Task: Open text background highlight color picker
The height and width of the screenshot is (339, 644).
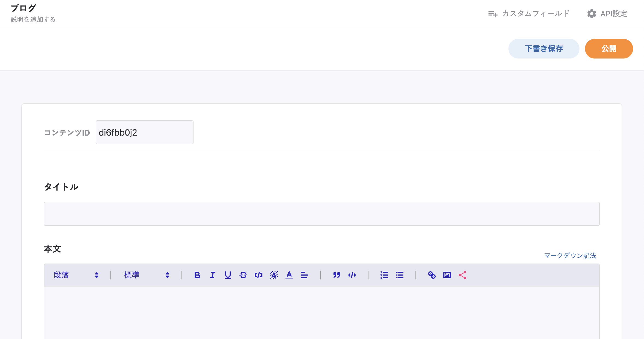Action: pos(274,275)
